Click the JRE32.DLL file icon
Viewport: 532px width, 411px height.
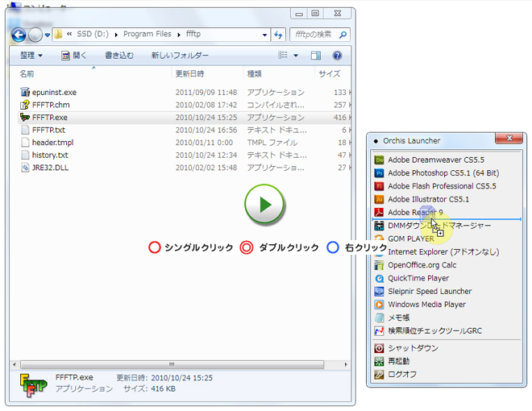(25, 168)
